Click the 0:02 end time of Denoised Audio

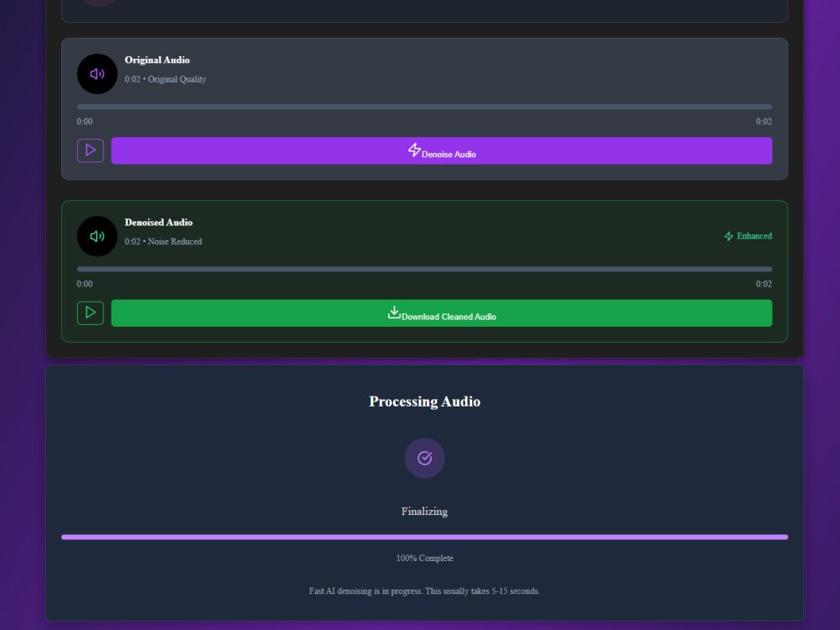(x=764, y=284)
